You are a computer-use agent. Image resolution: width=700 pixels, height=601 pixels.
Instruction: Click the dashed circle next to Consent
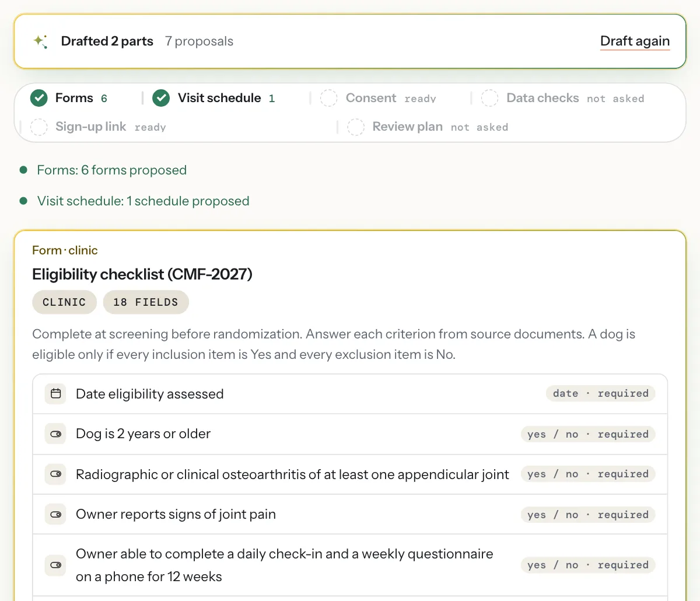tap(329, 98)
